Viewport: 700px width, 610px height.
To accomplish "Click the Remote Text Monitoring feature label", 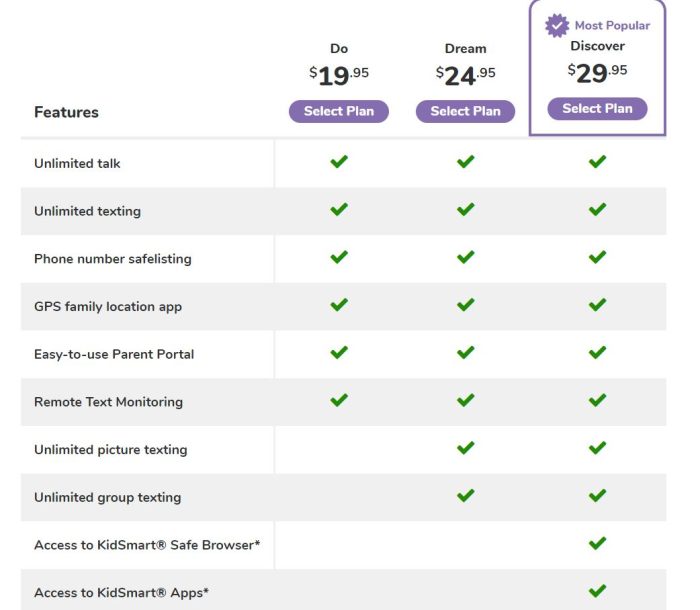I will (x=108, y=402).
